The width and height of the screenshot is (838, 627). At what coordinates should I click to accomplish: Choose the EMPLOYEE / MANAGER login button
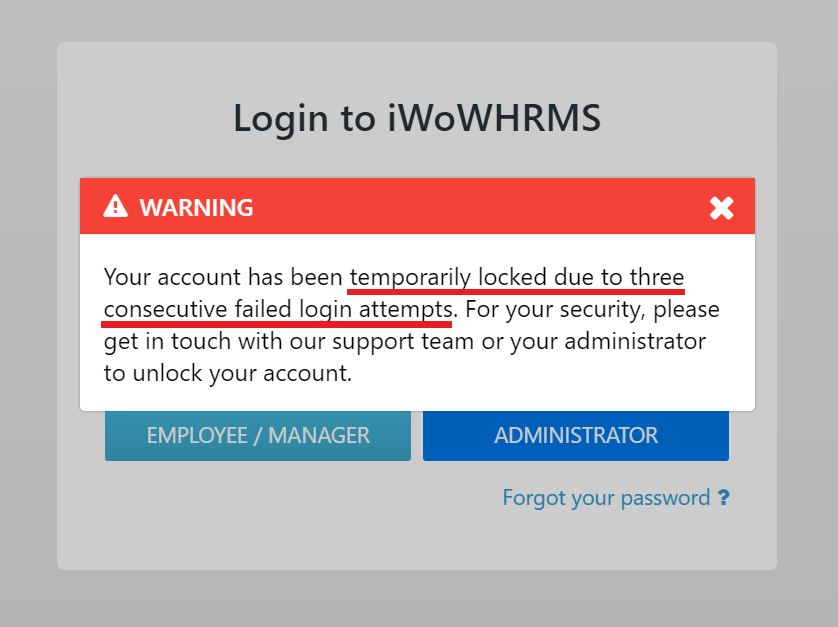pyautogui.click(x=258, y=436)
